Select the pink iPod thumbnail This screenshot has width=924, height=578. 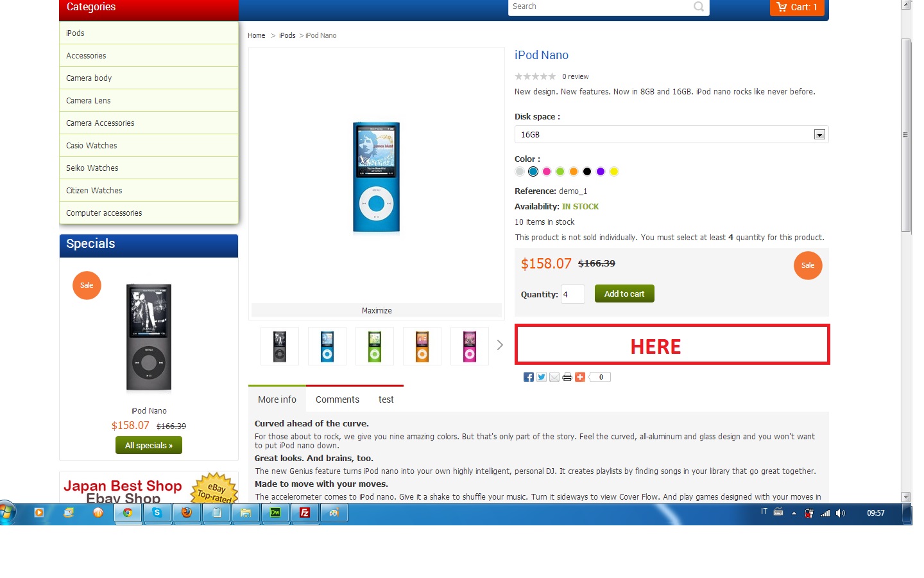coord(470,346)
